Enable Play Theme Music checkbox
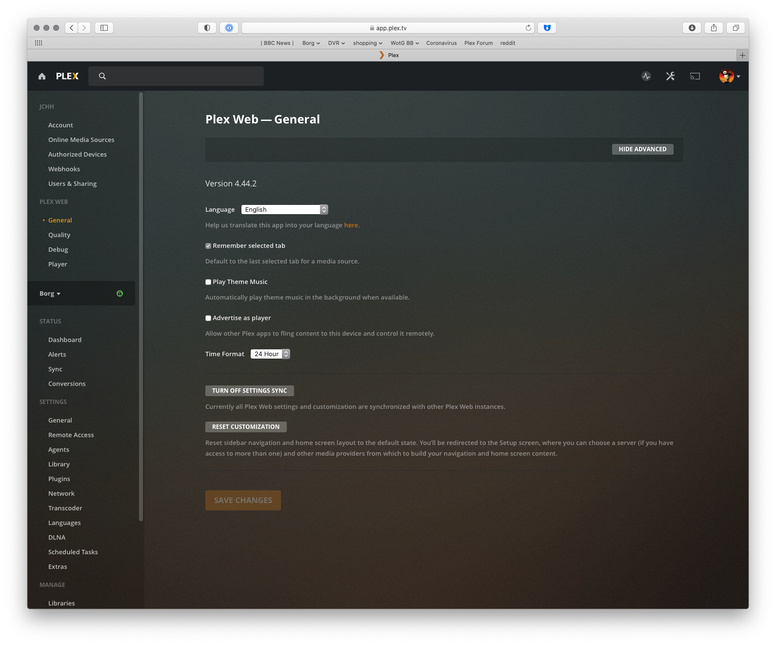 208,282
